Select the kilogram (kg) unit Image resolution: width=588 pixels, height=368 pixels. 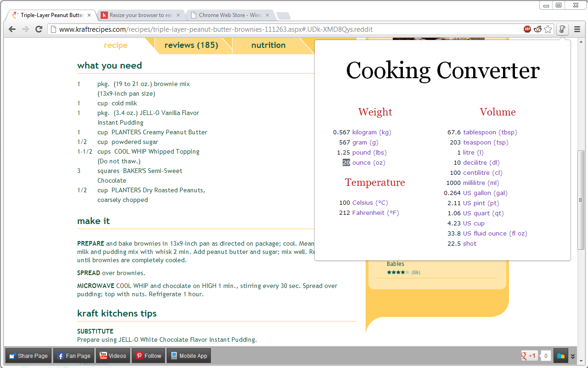coord(372,132)
